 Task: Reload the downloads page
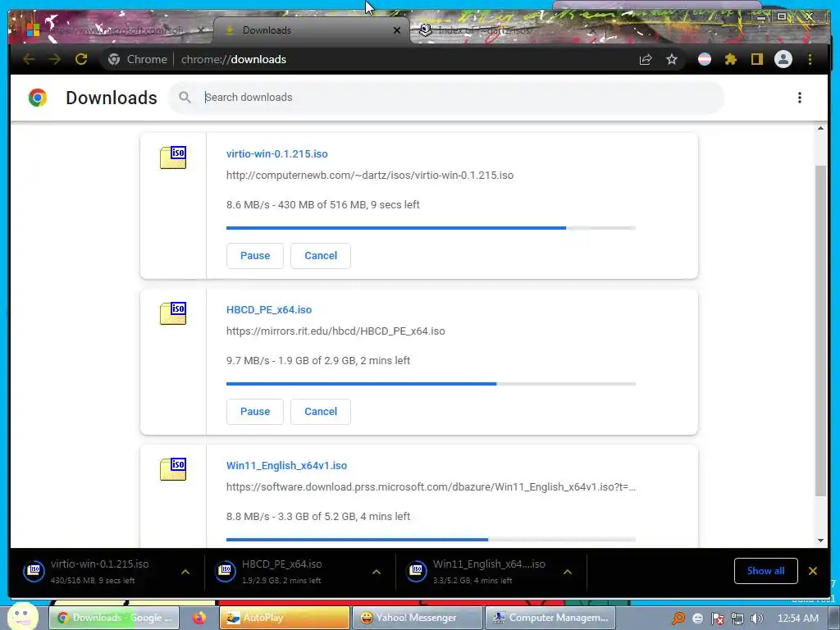(x=81, y=59)
